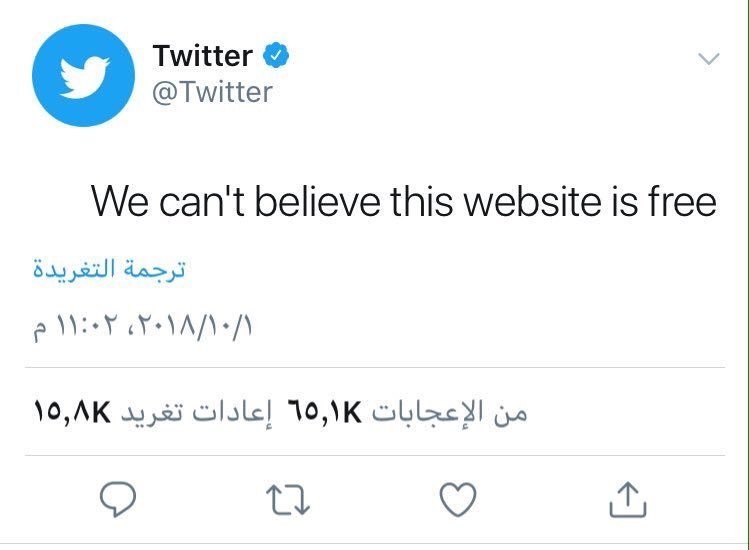749x550 pixels.
Task: Open the share tweet icon
Action: [x=628, y=499]
